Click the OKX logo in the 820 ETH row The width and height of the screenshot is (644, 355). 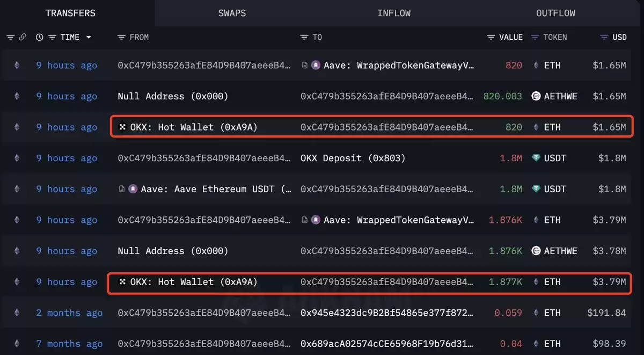coord(123,127)
